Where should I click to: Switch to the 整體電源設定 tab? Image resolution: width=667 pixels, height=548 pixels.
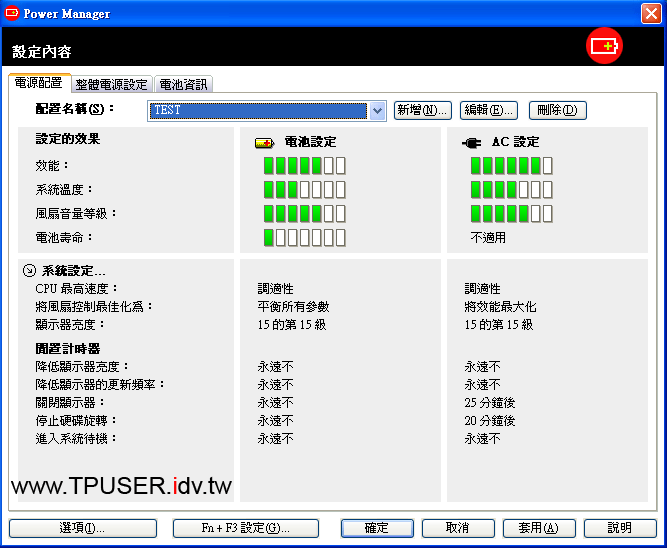click(x=111, y=85)
